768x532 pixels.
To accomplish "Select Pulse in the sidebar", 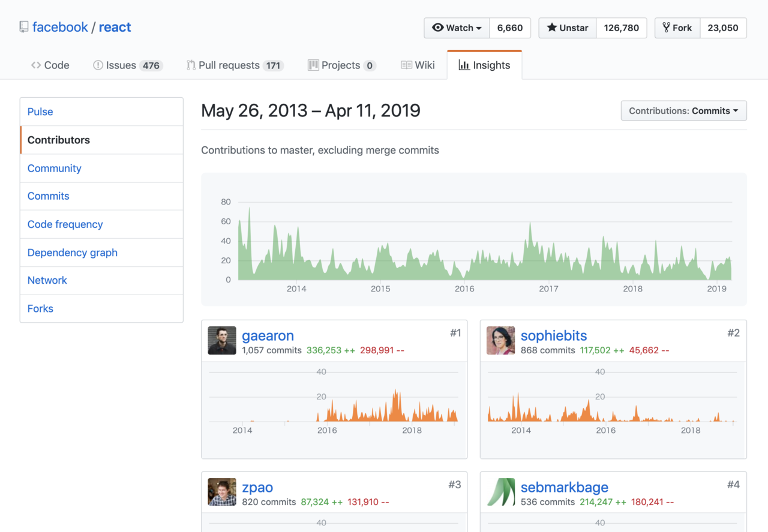I will [40, 112].
